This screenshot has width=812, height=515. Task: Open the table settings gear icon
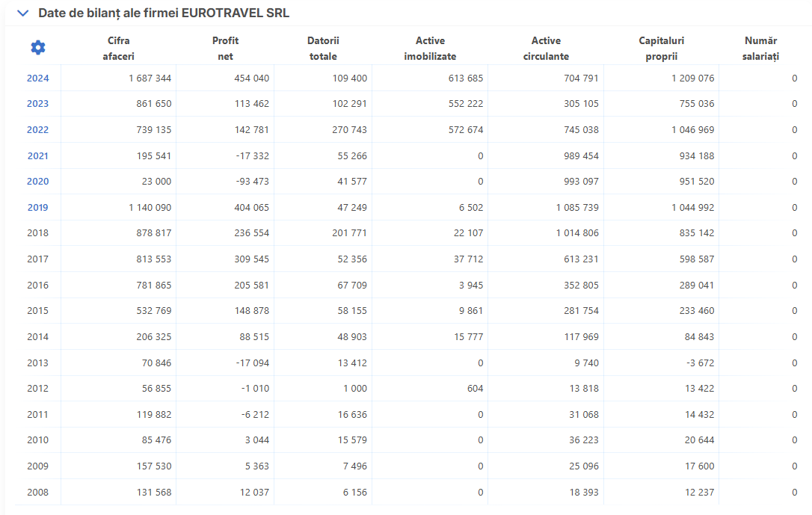(38, 48)
